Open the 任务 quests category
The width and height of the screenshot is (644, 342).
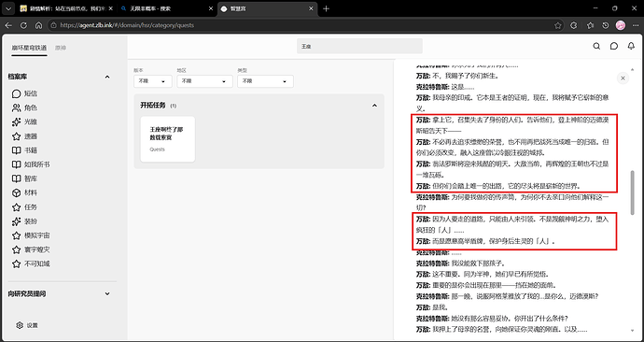pyautogui.click(x=25, y=207)
